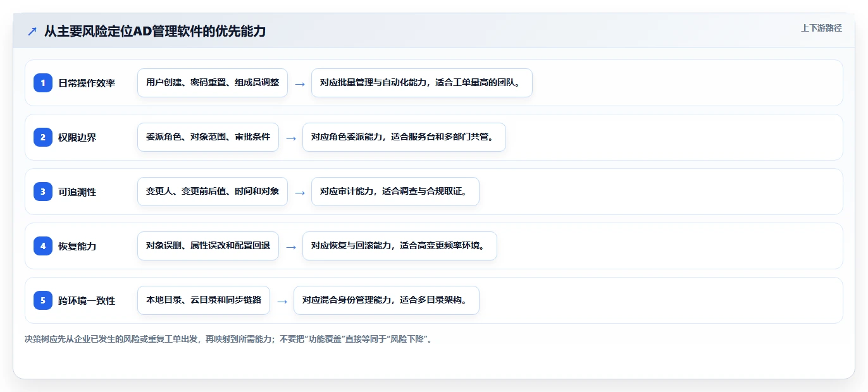Click the box 对应混合身份管理能力
Screen dimensions: 868x392
click(x=387, y=300)
